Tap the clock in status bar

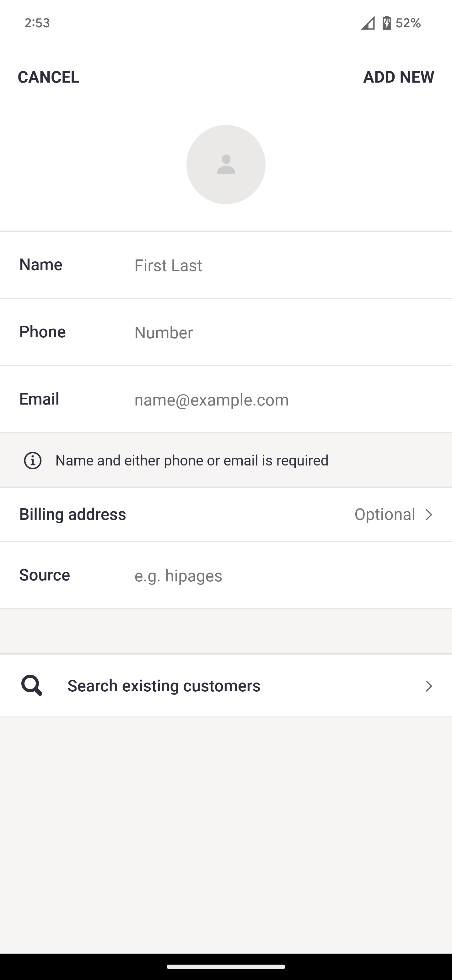pyautogui.click(x=37, y=23)
